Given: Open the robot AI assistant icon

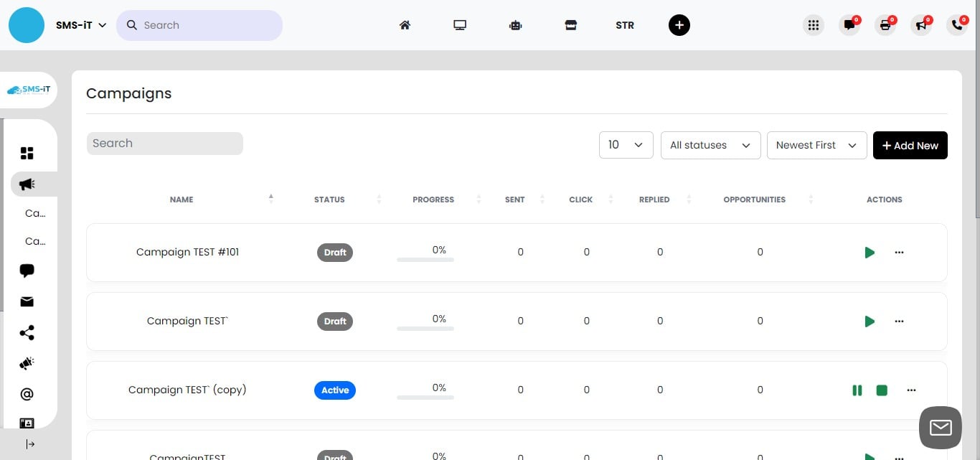Looking at the screenshot, I should 515,25.
